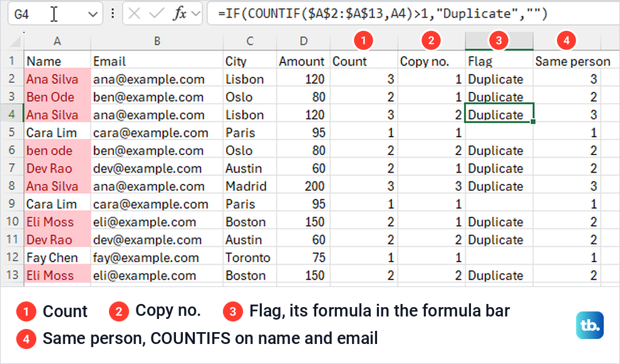Select row 4 header
The height and width of the screenshot is (364, 620).
click(x=12, y=114)
